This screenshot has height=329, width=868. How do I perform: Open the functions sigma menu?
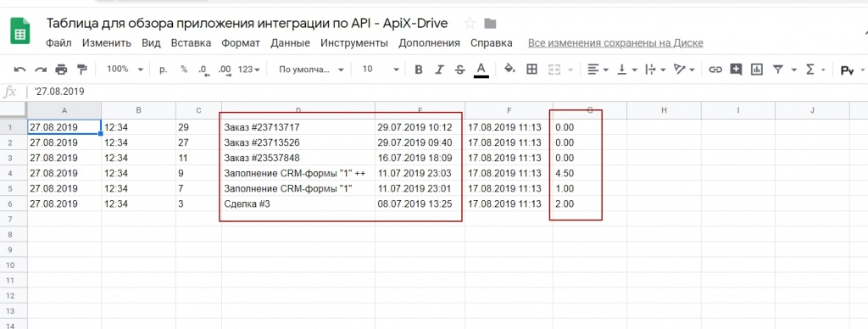point(810,70)
